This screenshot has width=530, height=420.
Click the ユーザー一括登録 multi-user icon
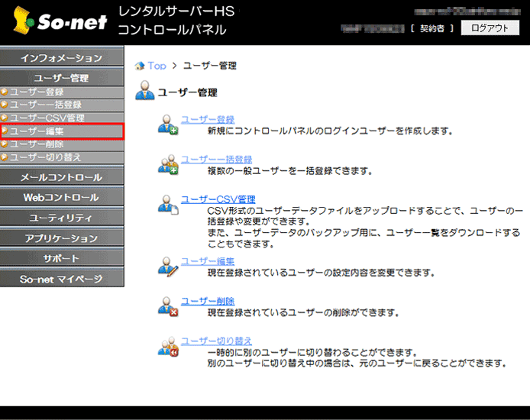pos(167,164)
